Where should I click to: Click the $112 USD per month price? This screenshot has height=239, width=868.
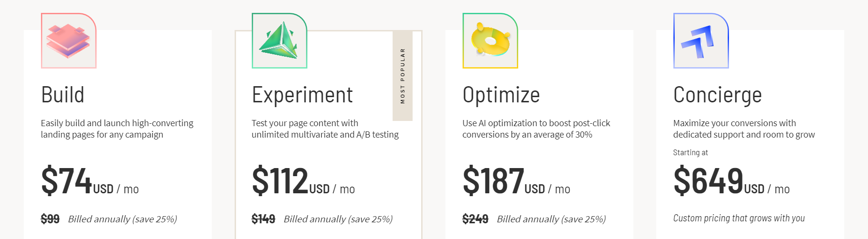click(x=303, y=181)
